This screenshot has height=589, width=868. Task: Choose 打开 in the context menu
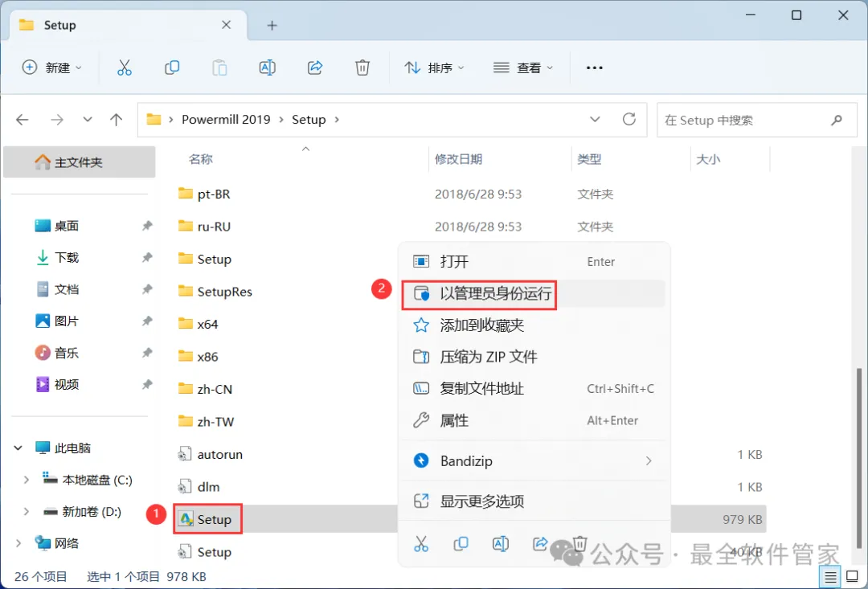click(x=533, y=261)
